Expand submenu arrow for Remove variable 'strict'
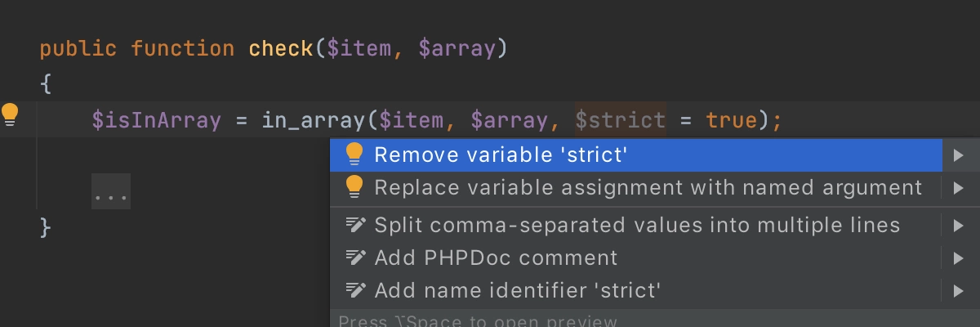The image size is (980, 327). click(x=959, y=155)
